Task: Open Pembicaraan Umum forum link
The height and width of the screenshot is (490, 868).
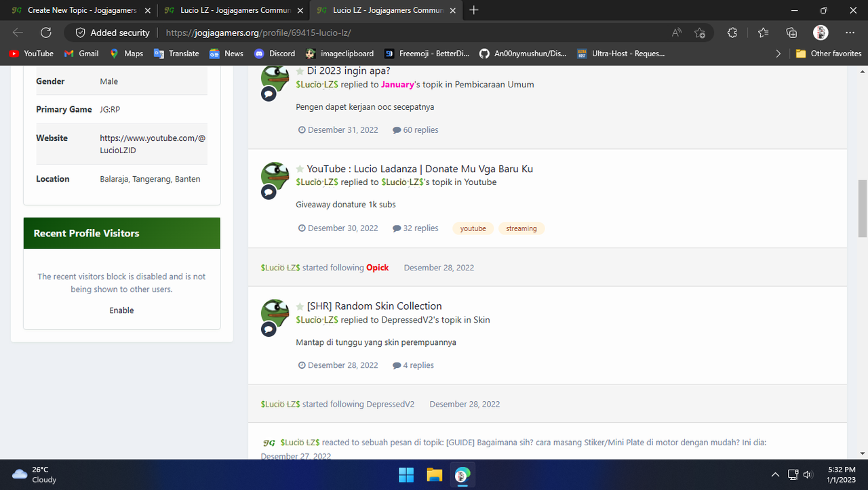Action: (494, 85)
